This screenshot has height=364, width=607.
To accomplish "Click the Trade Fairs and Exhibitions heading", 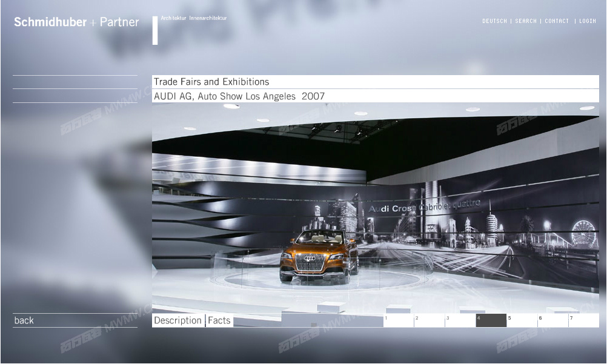I will point(211,82).
